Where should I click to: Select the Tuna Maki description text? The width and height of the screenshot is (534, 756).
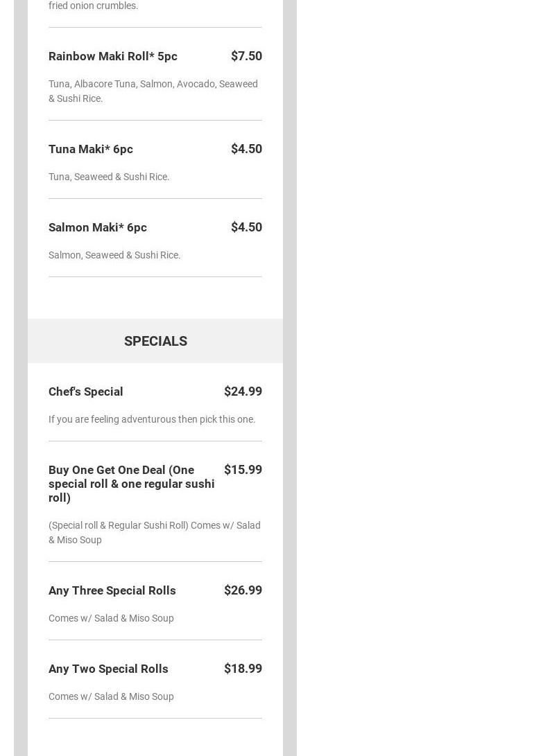coord(109,177)
